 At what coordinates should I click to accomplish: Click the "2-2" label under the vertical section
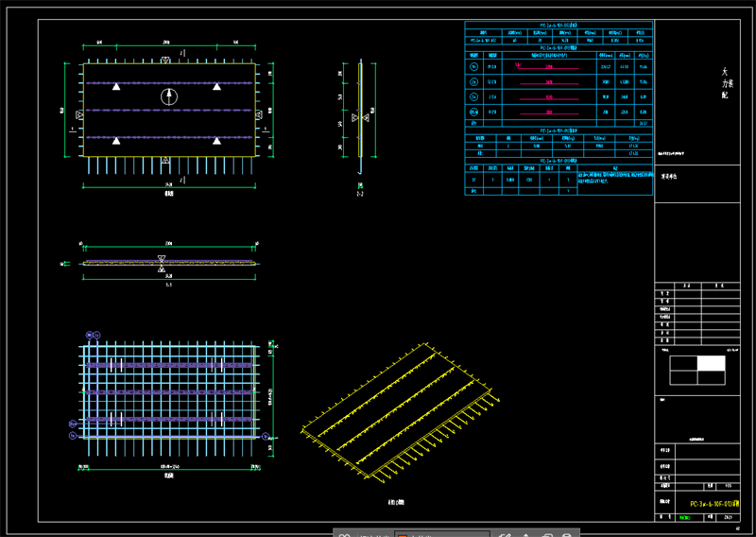click(360, 194)
